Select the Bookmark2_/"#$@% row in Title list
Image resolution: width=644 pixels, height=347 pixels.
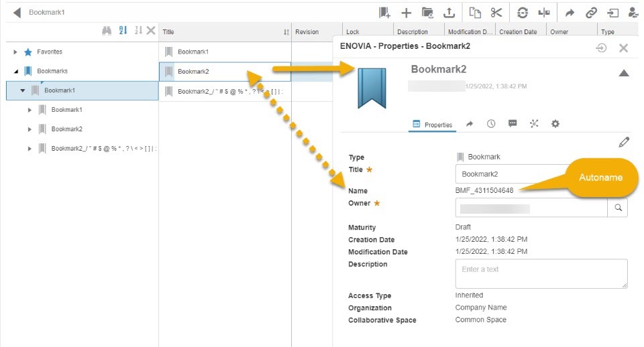click(x=225, y=92)
